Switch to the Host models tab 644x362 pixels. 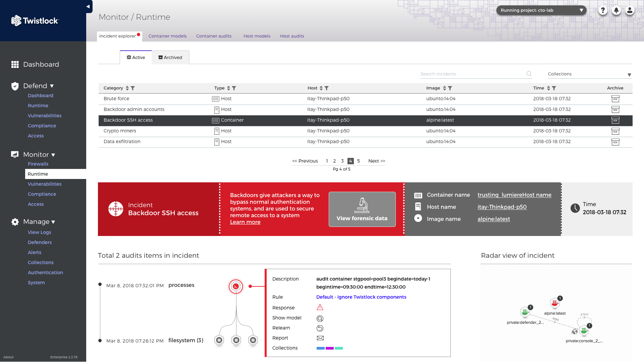click(x=257, y=36)
